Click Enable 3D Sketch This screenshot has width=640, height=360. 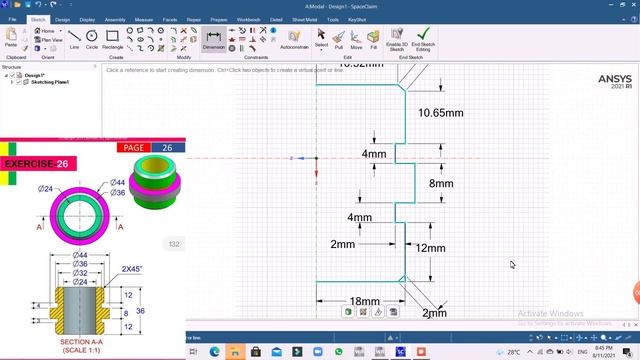[x=397, y=40]
